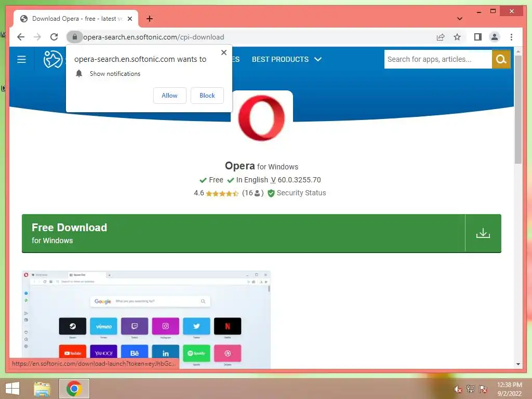Image resolution: width=532 pixels, height=399 pixels.
Task: Open the Softonic hamburger menu
Action: (x=21, y=59)
